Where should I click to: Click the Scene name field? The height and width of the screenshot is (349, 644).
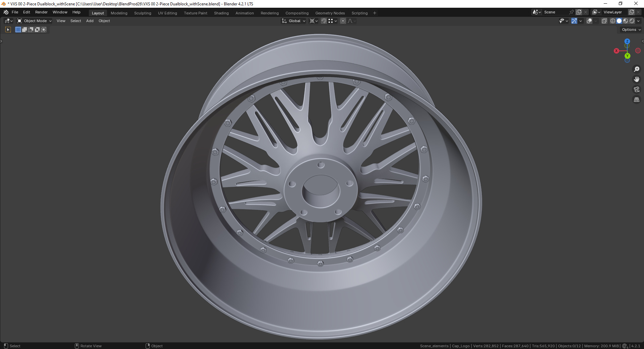coord(555,12)
